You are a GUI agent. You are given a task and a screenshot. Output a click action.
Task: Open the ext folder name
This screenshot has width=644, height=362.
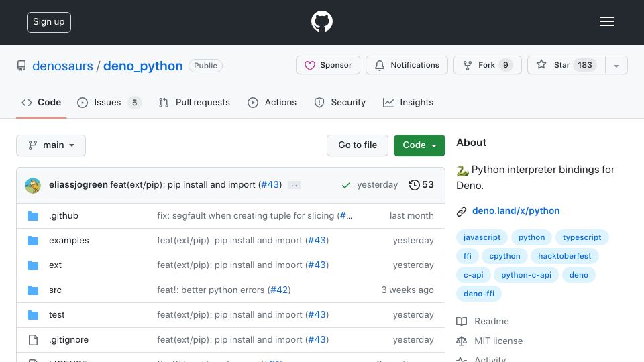coord(55,265)
